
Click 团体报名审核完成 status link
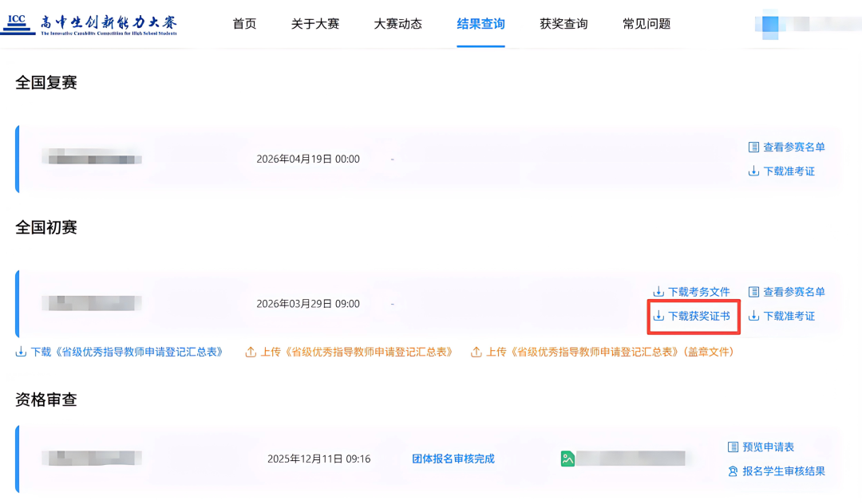[453, 459]
